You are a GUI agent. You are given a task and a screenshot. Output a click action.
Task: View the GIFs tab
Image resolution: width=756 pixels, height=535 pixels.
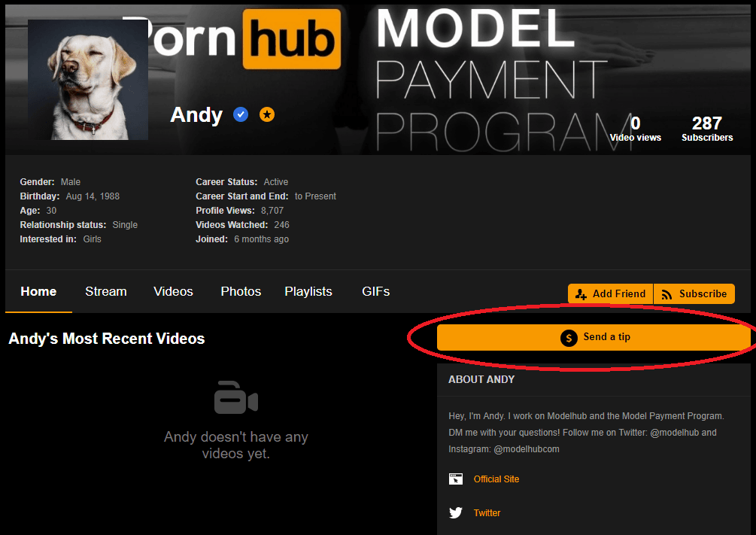coord(375,291)
